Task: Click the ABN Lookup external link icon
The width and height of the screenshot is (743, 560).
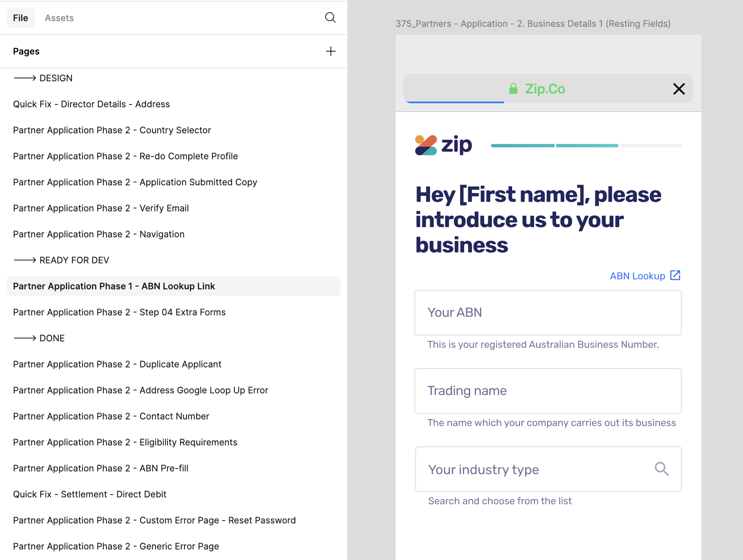Action: (x=675, y=276)
